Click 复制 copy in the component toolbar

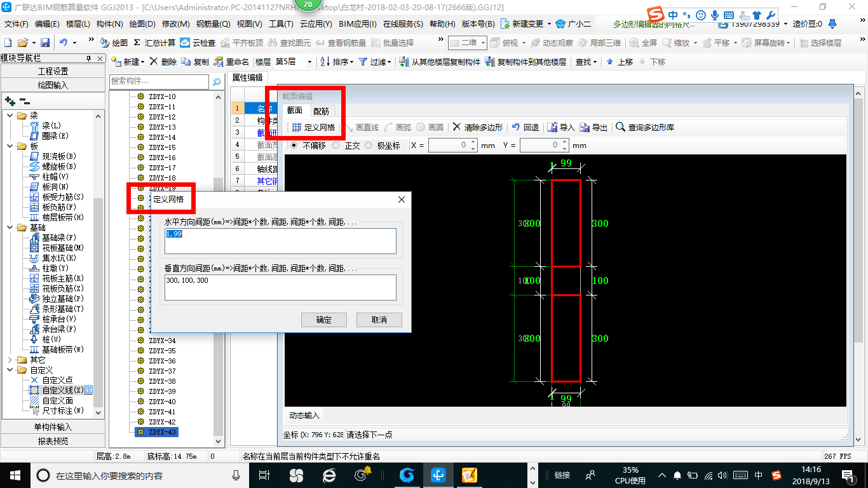click(x=195, y=62)
